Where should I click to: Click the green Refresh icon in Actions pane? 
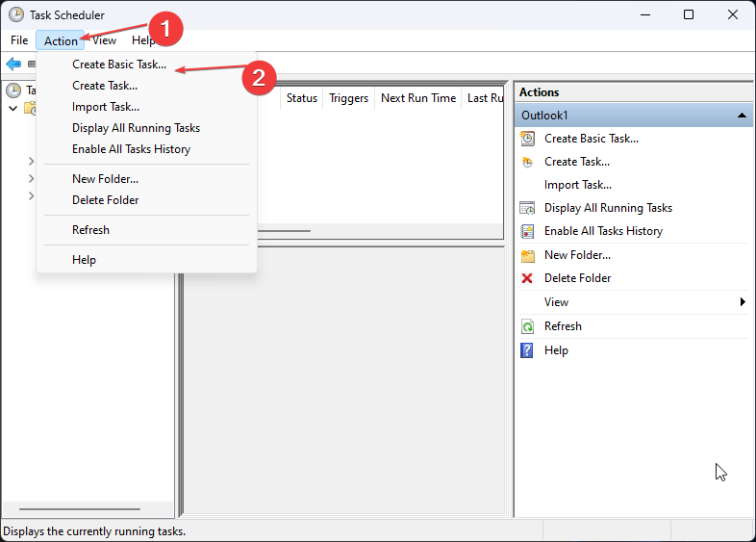[527, 326]
